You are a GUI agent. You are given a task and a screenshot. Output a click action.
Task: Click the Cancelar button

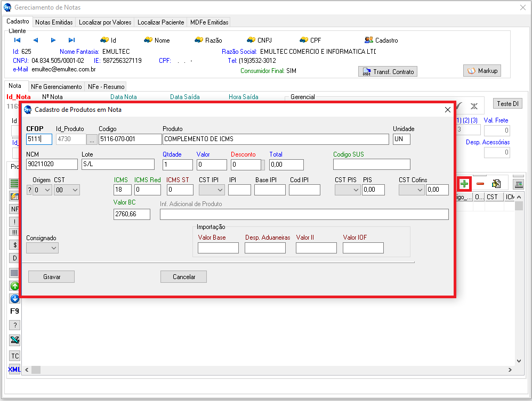tap(183, 276)
